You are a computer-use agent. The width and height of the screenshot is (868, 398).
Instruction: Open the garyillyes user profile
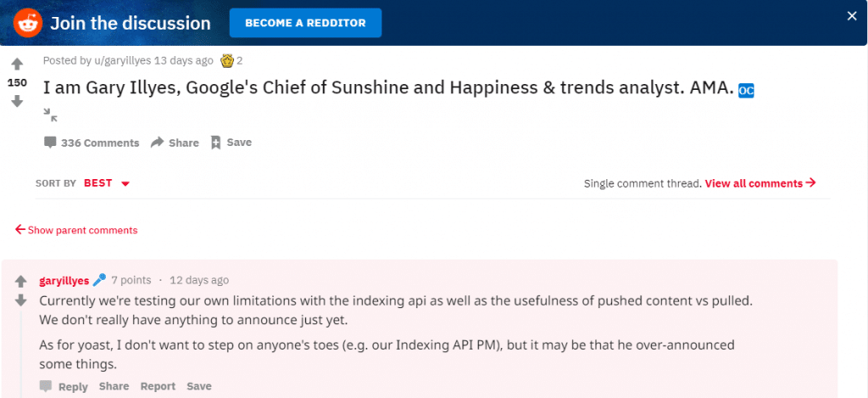click(64, 281)
